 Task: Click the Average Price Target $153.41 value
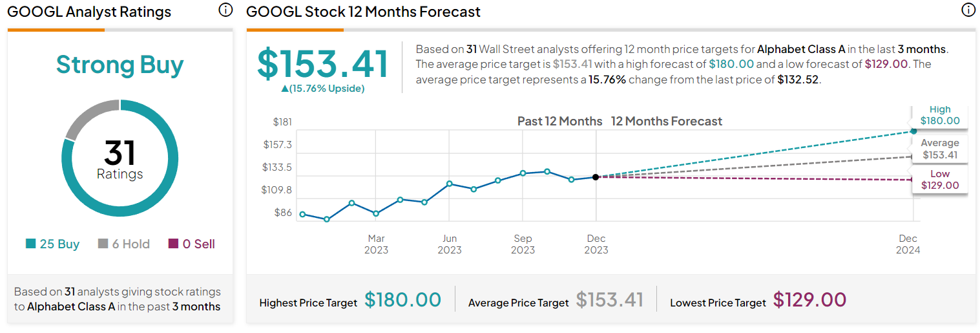[610, 300]
